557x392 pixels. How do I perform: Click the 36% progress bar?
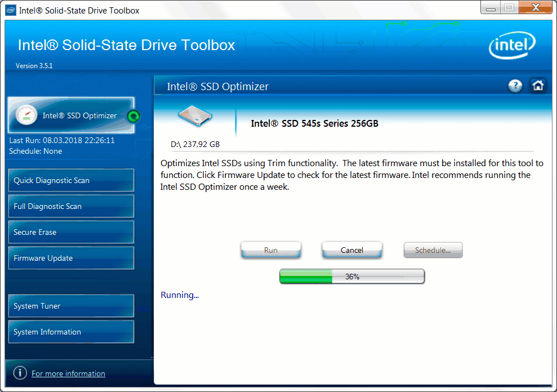pyautogui.click(x=352, y=277)
